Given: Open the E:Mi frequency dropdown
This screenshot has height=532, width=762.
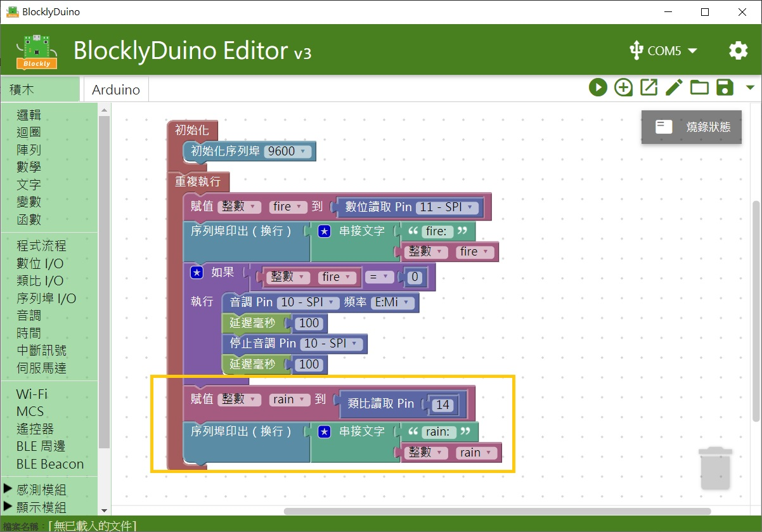Looking at the screenshot, I should point(392,302).
